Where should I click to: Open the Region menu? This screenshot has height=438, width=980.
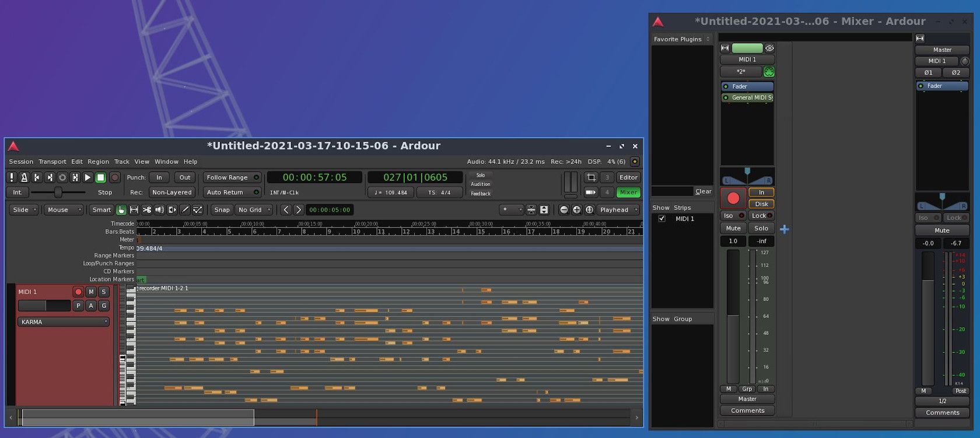point(98,162)
